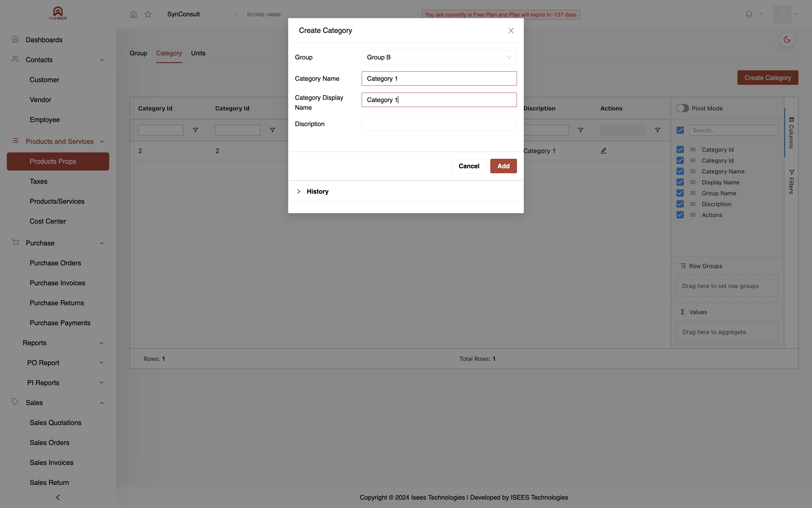Click the Add button

click(503, 166)
